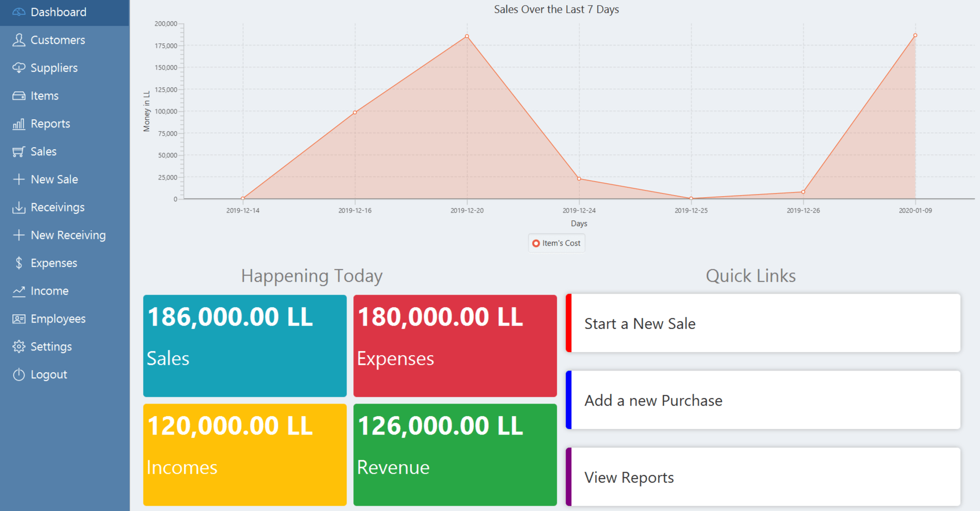Open New Receiving from the sidebar
Image resolution: width=980 pixels, height=511 pixels.
coord(68,235)
